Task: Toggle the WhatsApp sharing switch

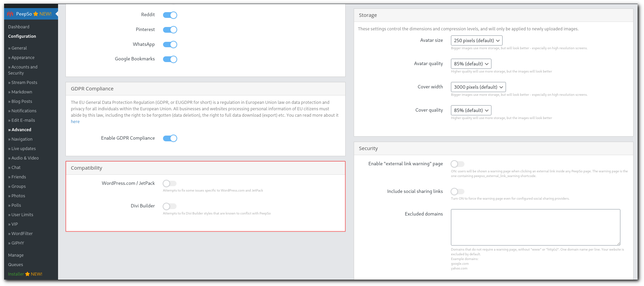Action: 170,45
